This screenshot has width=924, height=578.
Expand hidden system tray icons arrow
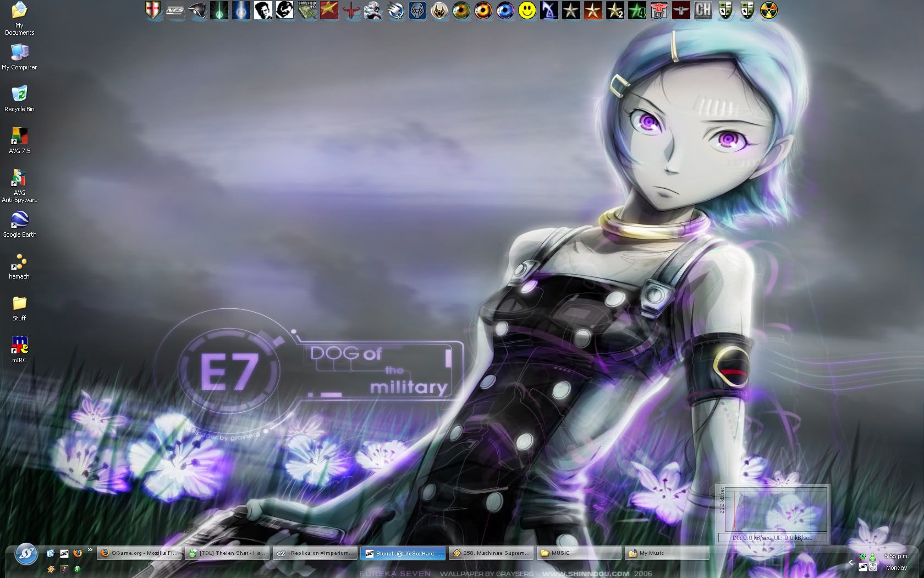tap(851, 562)
